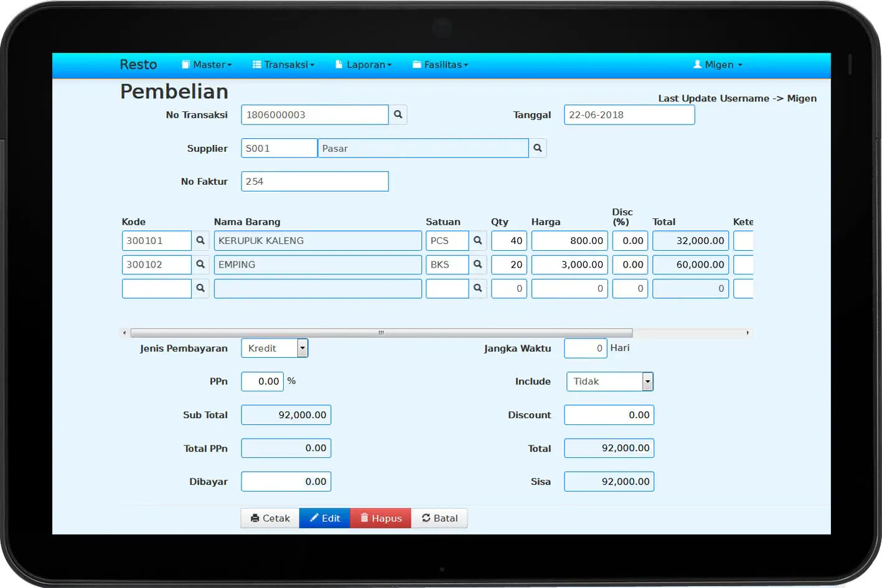Click the horizontal table scrollbar thumb
This screenshot has height=588, width=882.
tap(382, 333)
